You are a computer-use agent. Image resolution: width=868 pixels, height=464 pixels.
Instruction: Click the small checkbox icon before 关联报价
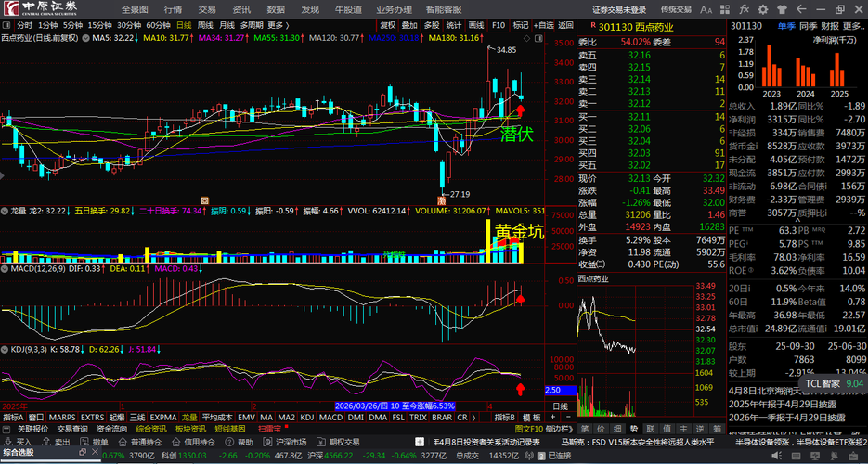pos(6,429)
